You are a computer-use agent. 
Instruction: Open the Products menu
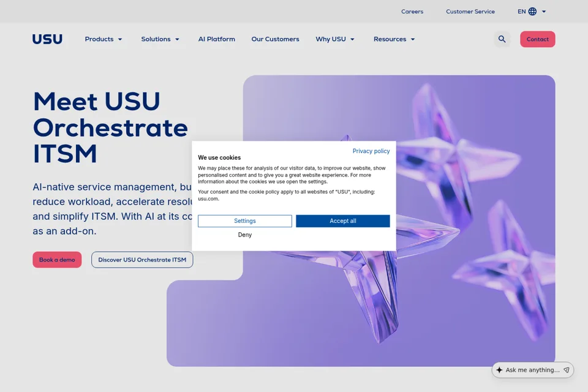point(104,39)
